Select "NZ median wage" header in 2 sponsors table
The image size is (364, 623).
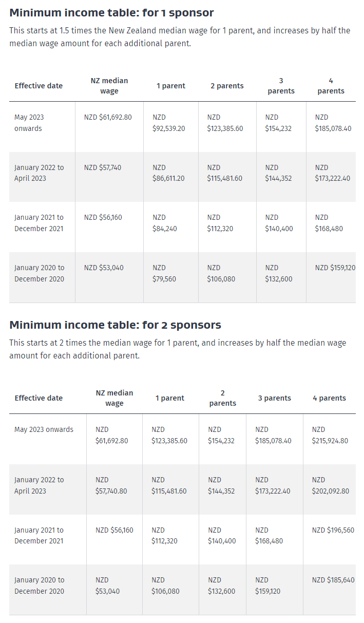tap(114, 398)
